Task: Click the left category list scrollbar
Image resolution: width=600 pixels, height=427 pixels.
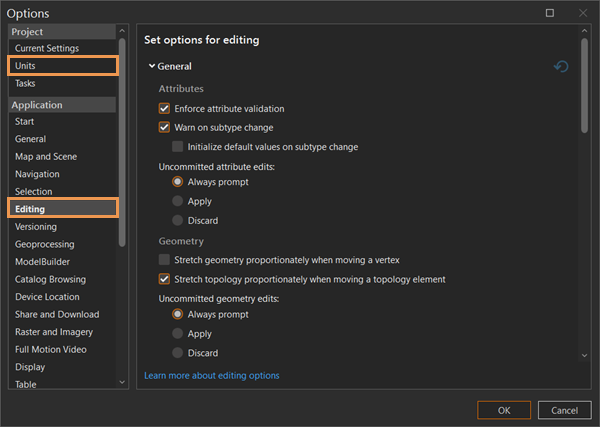Action: click(x=122, y=140)
